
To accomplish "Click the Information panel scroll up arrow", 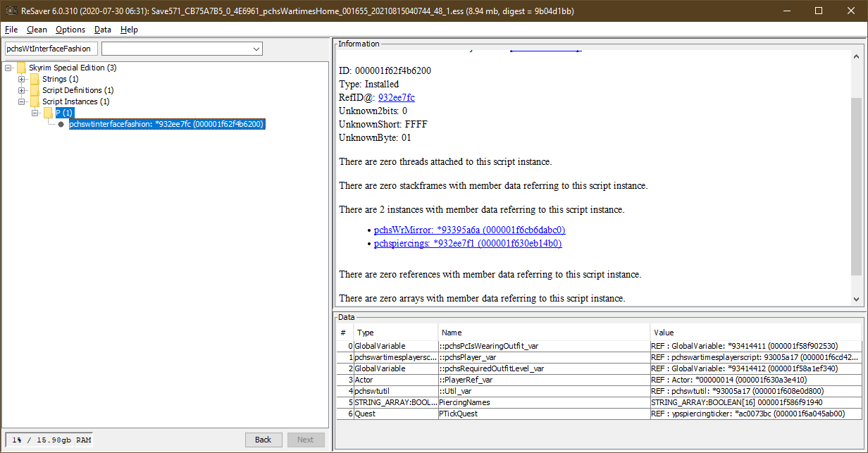I will pos(856,57).
